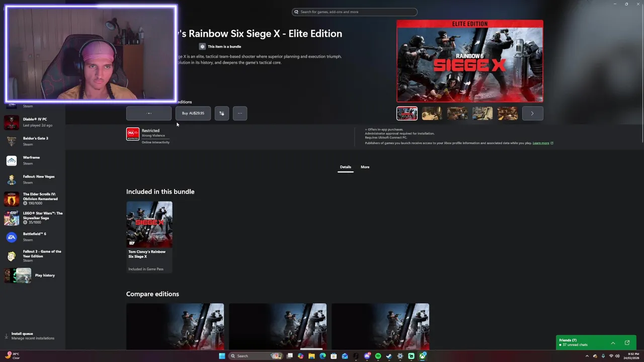644x362 pixels.
Task: Open Fallout 3 Game of the Year Edition
Action: (x=33, y=256)
